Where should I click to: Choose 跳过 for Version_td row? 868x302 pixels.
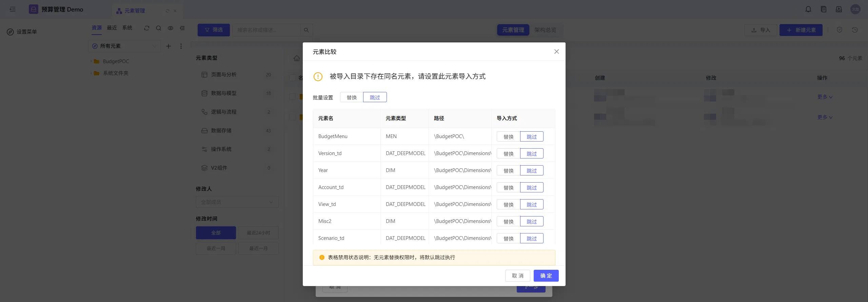[x=532, y=154]
